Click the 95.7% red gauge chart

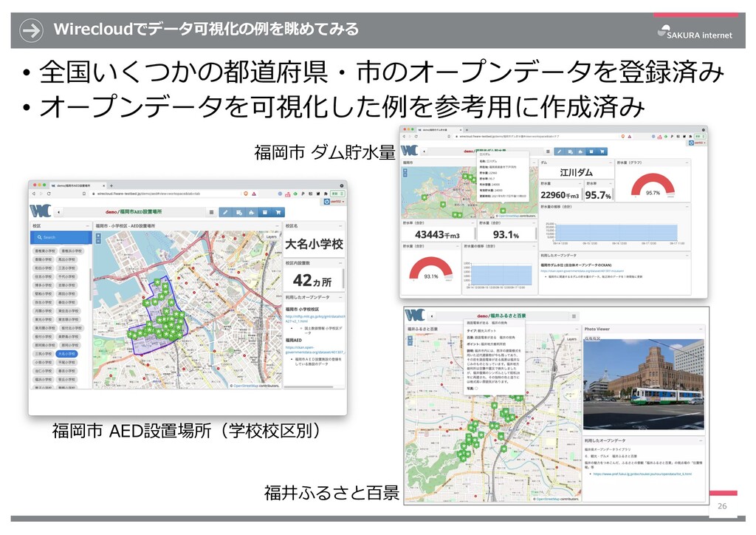click(653, 185)
